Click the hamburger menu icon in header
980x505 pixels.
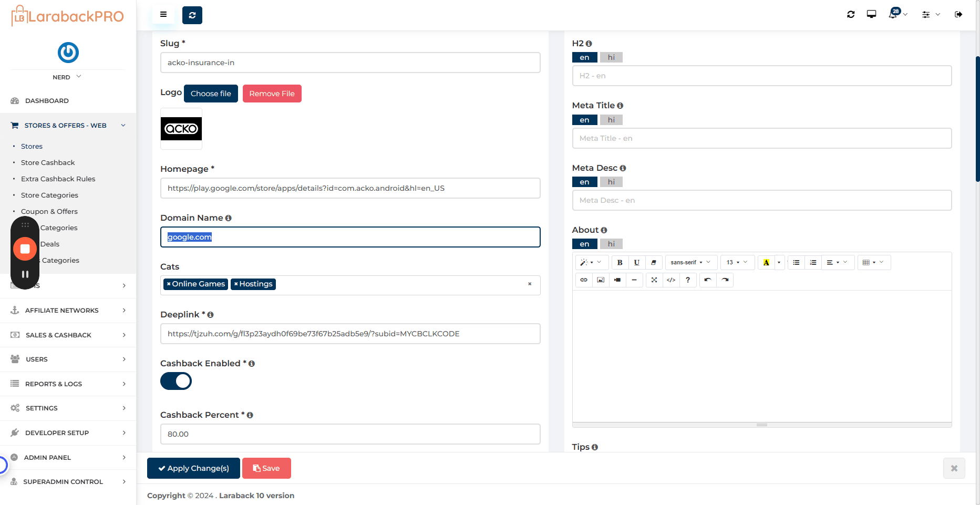[163, 15]
